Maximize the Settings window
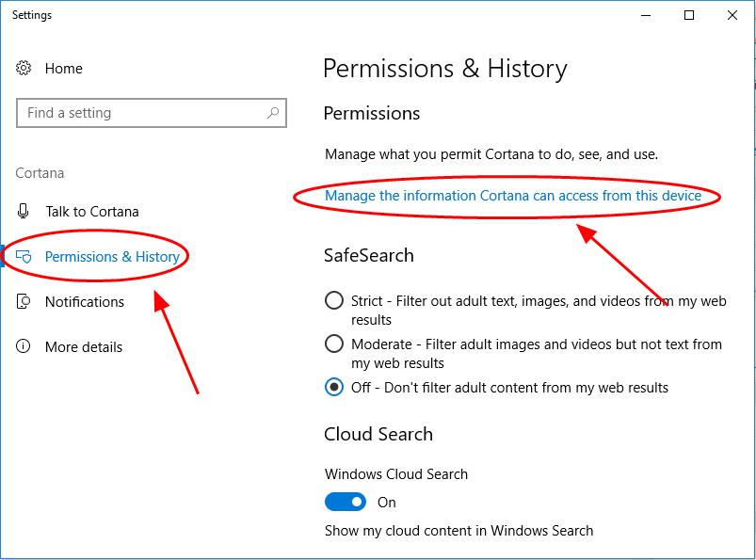This screenshot has width=756, height=560. click(689, 15)
